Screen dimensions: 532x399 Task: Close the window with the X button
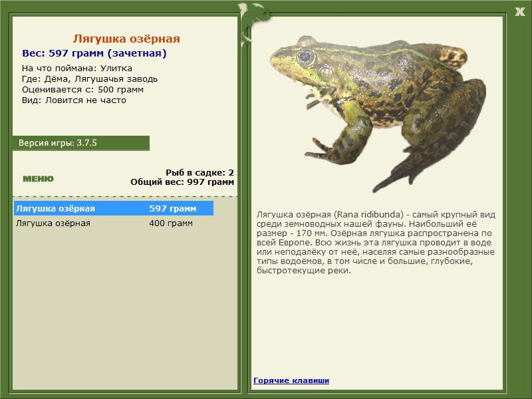point(519,12)
